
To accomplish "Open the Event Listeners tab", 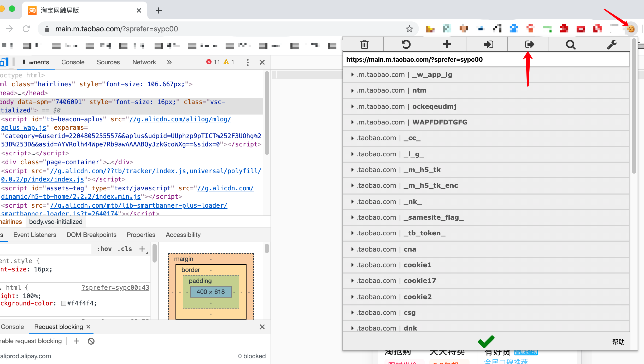I will tap(35, 235).
